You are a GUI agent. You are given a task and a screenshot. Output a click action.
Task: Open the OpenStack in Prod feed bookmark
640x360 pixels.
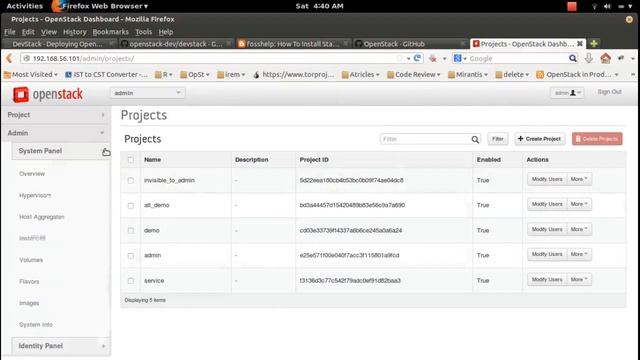pos(578,75)
